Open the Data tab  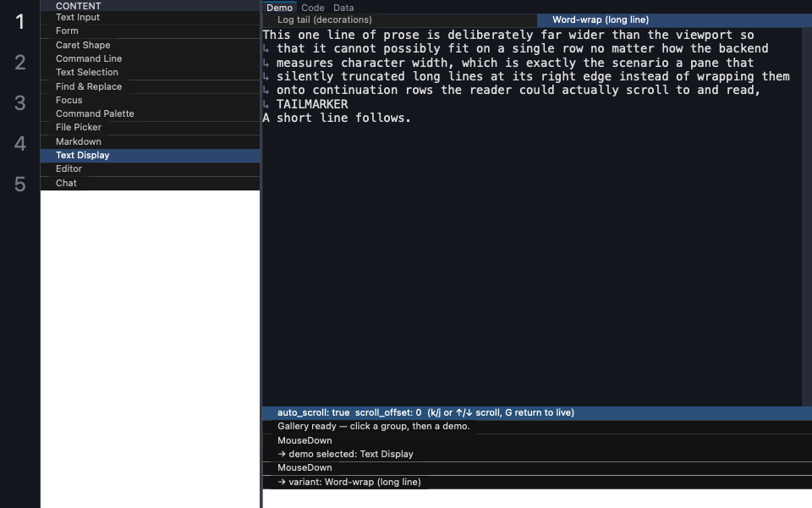pyautogui.click(x=343, y=8)
